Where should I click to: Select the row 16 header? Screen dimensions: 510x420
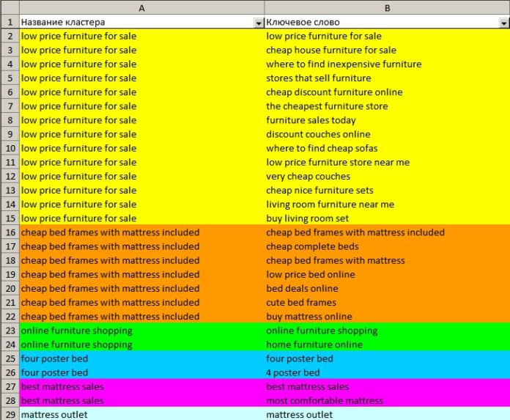pyautogui.click(x=9, y=232)
